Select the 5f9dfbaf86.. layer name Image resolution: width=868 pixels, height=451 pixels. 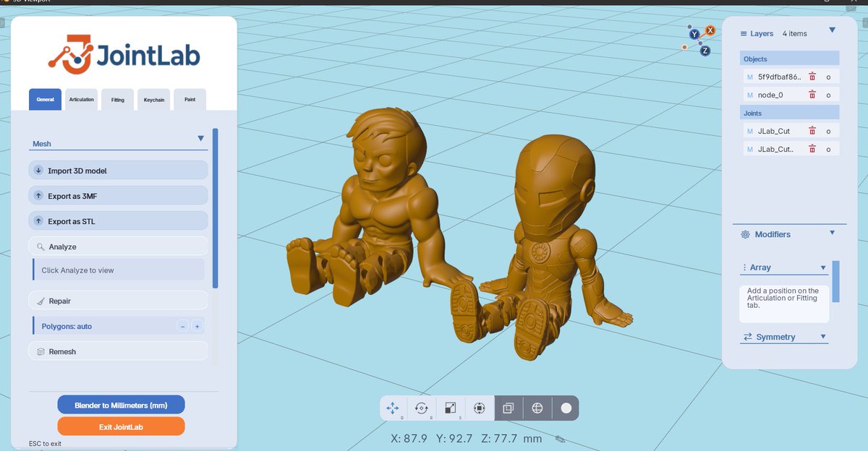pyautogui.click(x=780, y=77)
